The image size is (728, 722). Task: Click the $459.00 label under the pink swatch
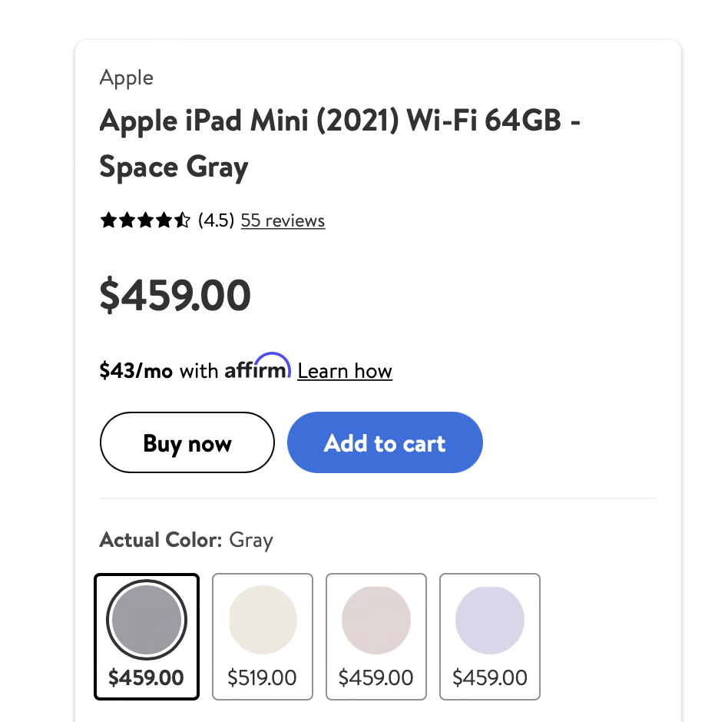click(x=376, y=678)
